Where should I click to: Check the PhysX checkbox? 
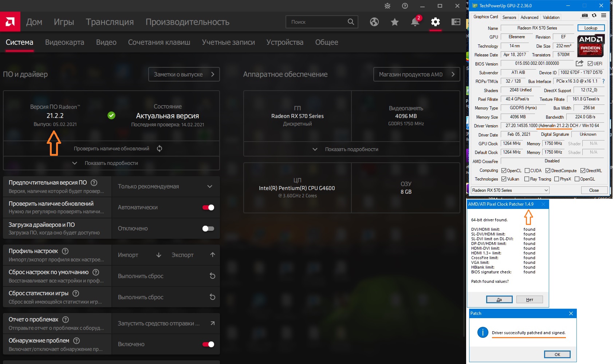tap(556, 179)
